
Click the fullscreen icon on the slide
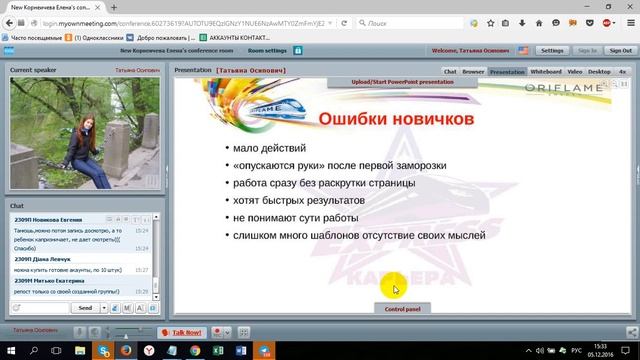coord(624,84)
